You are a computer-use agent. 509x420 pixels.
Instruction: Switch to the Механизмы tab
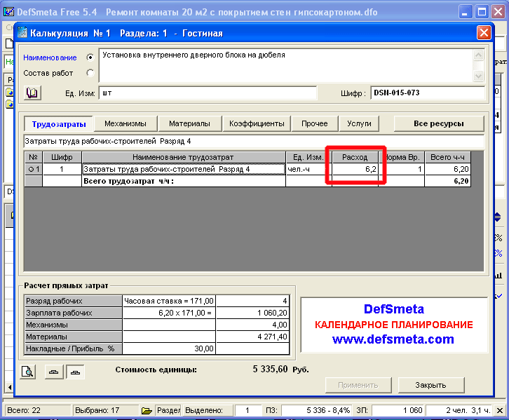pos(125,123)
